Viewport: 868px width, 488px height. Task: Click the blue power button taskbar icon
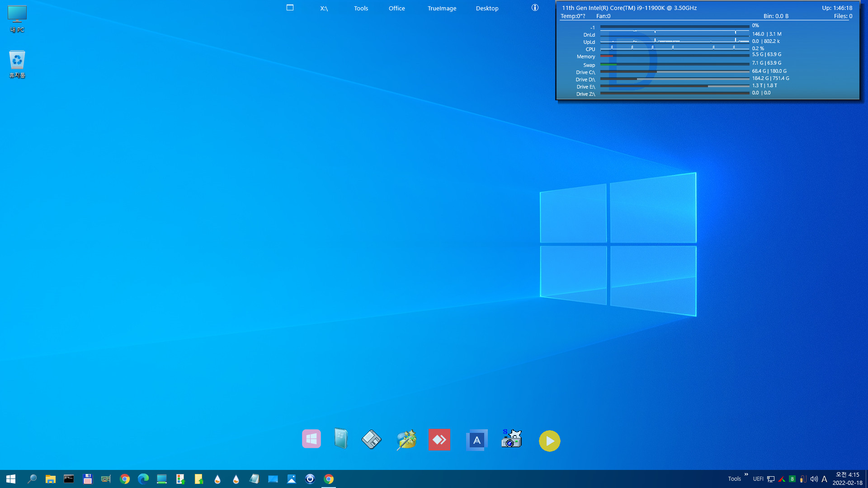[x=310, y=479]
